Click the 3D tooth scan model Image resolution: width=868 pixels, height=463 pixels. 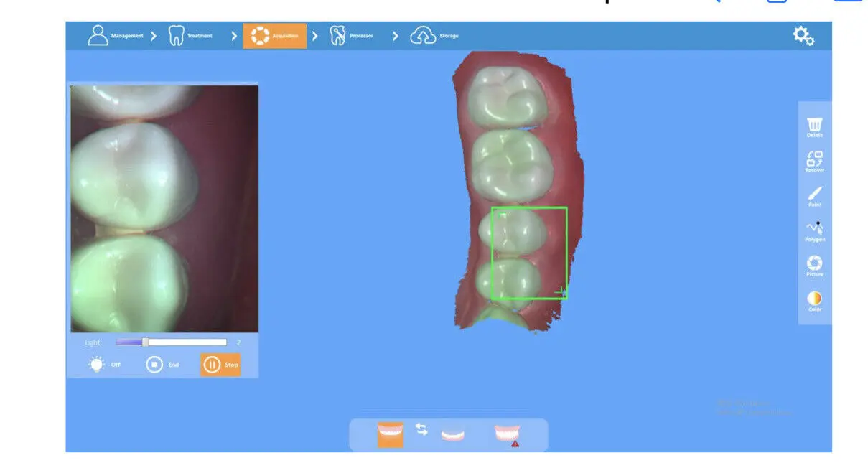coord(517,192)
